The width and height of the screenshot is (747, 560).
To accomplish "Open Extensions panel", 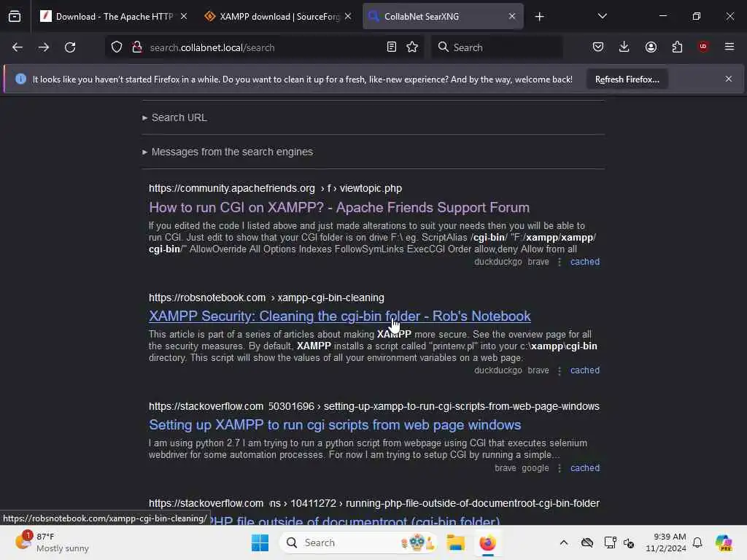I will pos(677,47).
